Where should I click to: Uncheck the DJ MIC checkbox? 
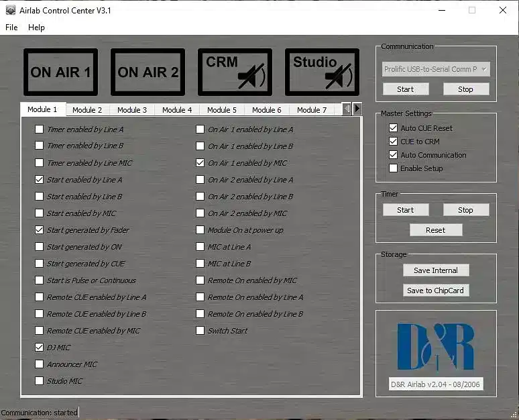pos(40,348)
